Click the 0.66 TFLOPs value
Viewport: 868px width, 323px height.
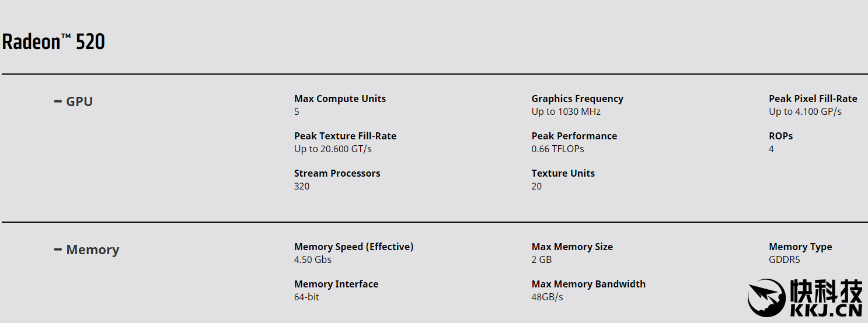[557, 149]
